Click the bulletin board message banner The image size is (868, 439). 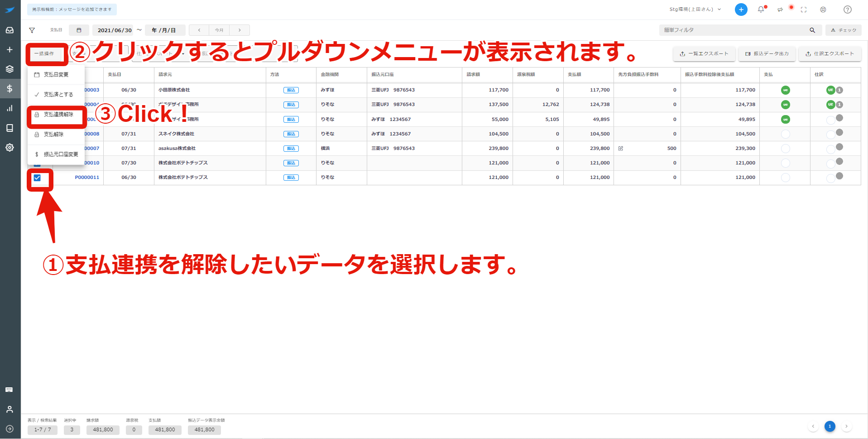[72, 10]
